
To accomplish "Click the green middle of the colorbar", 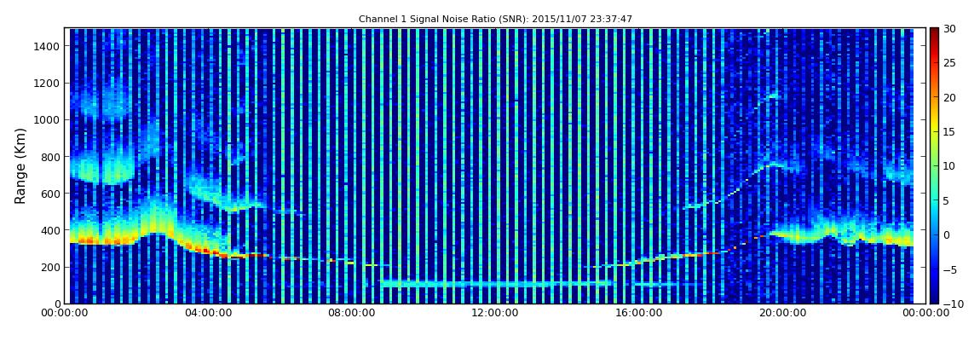I will click(934, 165).
